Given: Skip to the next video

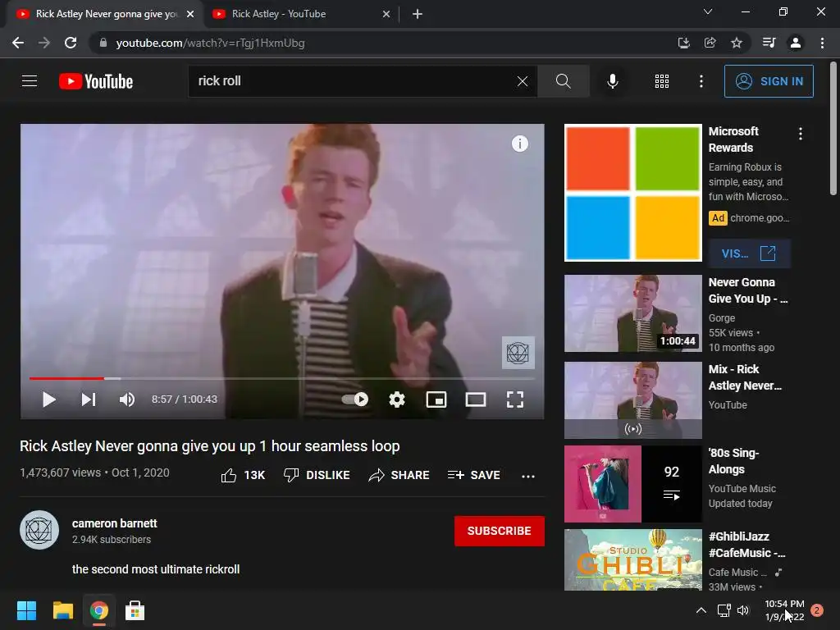Looking at the screenshot, I should [x=89, y=399].
